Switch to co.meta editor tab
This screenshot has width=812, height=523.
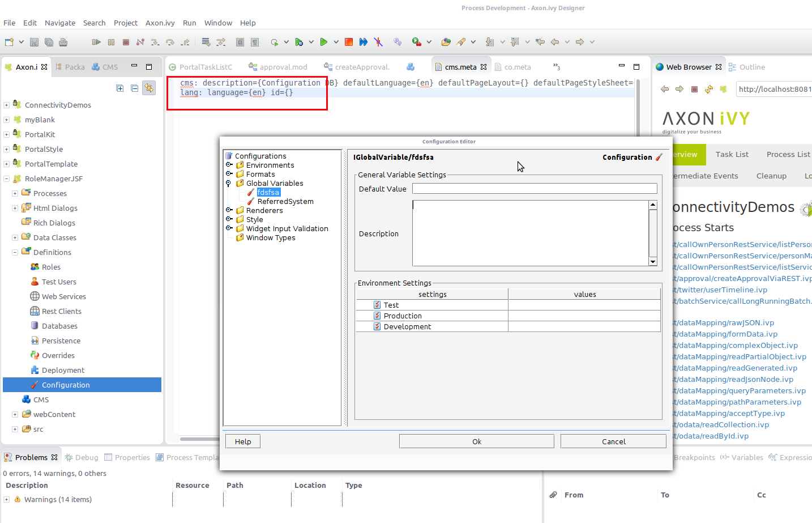click(x=513, y=67)
